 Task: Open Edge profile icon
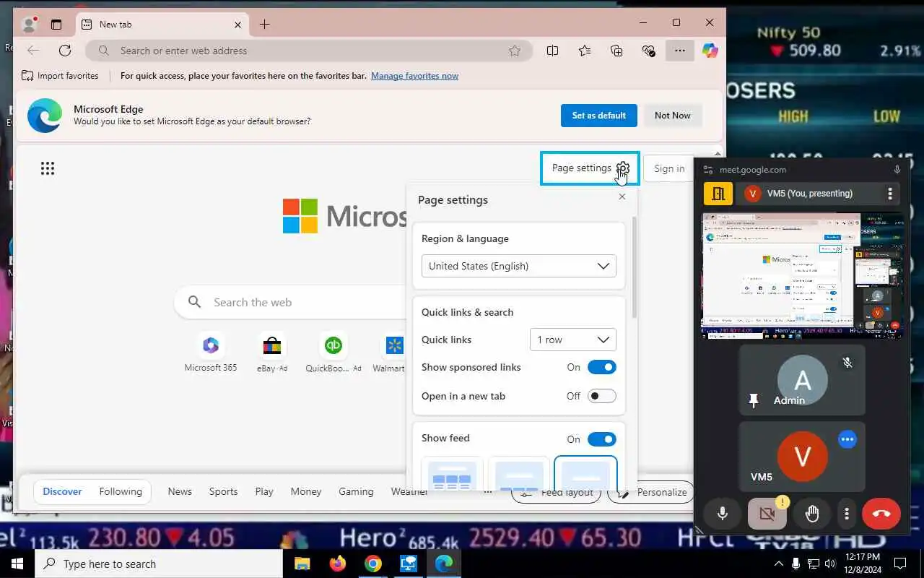(30, 24)
